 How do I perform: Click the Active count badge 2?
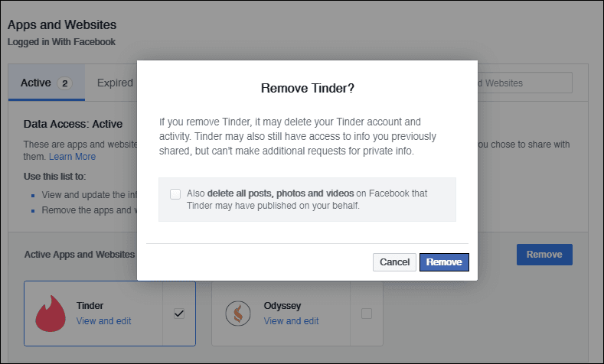[65, 83]
